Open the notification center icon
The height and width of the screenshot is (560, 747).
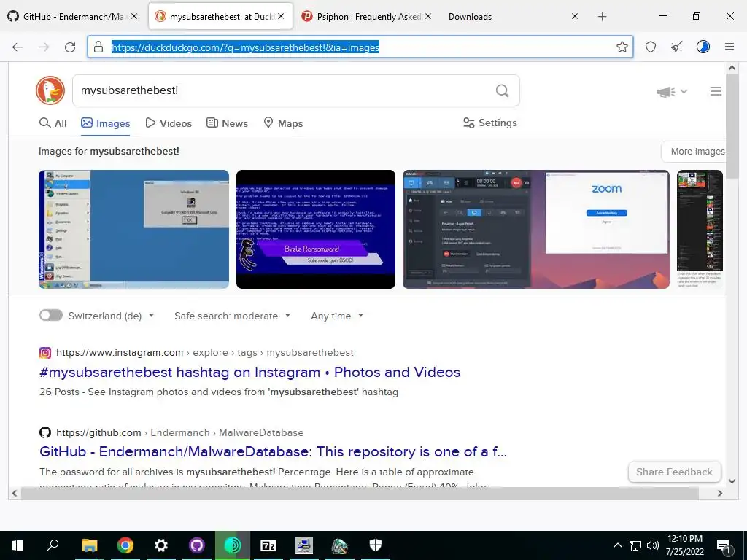pyautogui.click(x=724, y=546)
